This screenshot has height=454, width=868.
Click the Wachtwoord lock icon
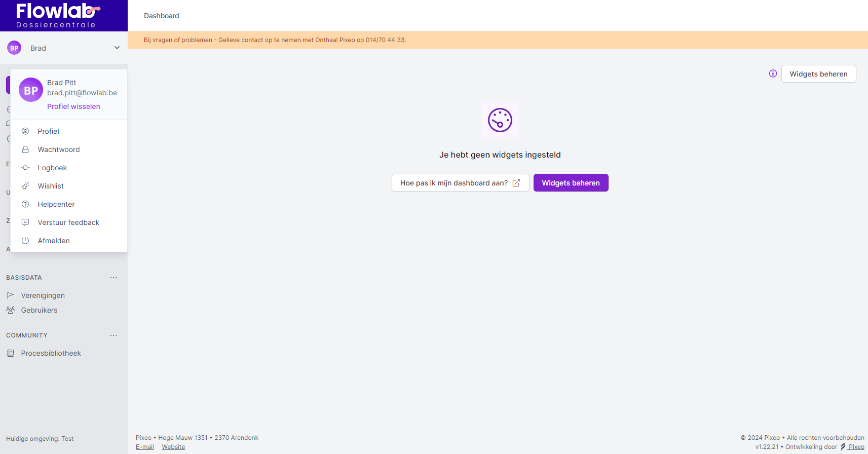(x=25, y=149)
